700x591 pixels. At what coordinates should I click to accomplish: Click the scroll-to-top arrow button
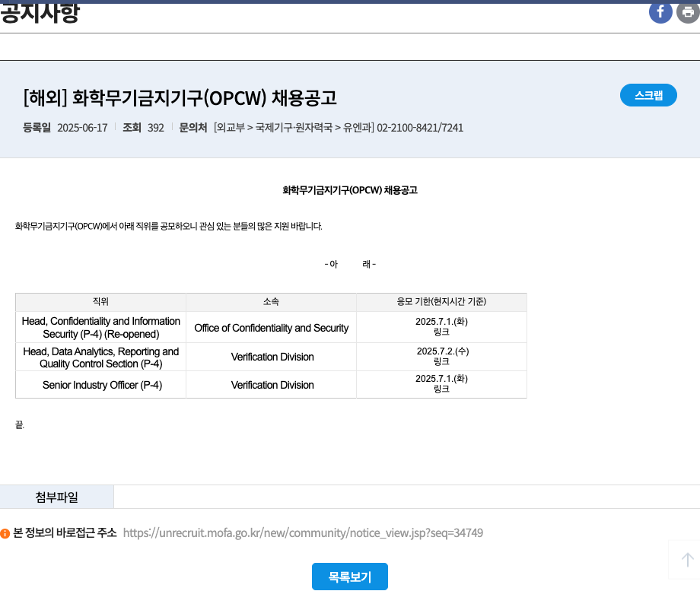[687, 559]
